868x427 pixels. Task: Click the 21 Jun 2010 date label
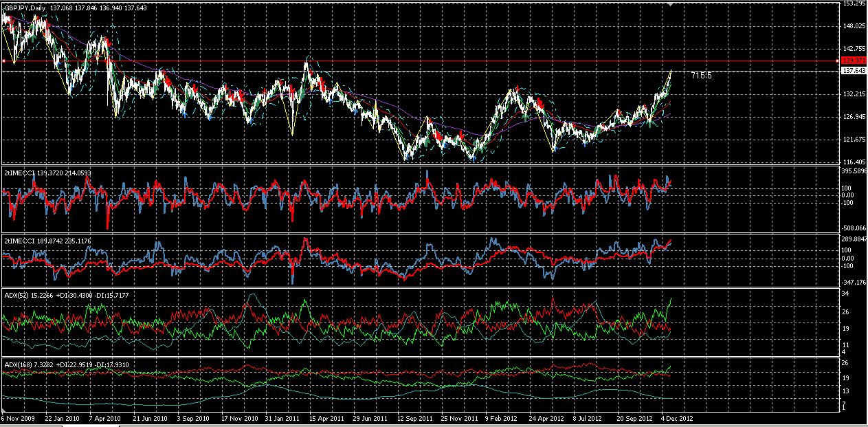tap(150, 417)
